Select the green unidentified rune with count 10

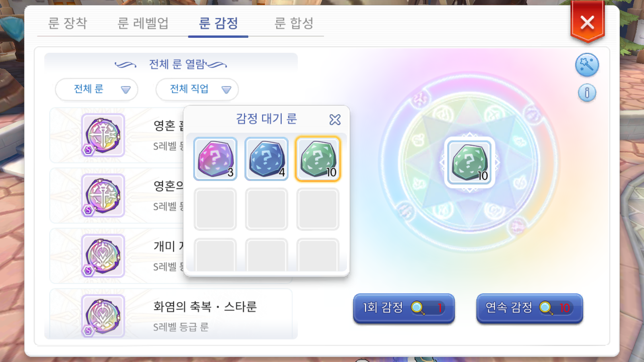click(x=318, y=159)
